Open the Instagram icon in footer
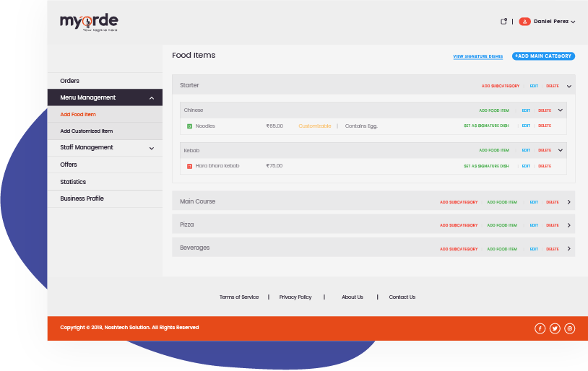The width and height of the screenshot is (588, 371). (570, 328)
